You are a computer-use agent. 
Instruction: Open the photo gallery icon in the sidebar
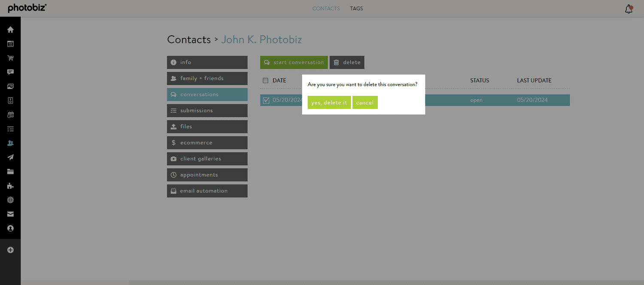[10, 86]
